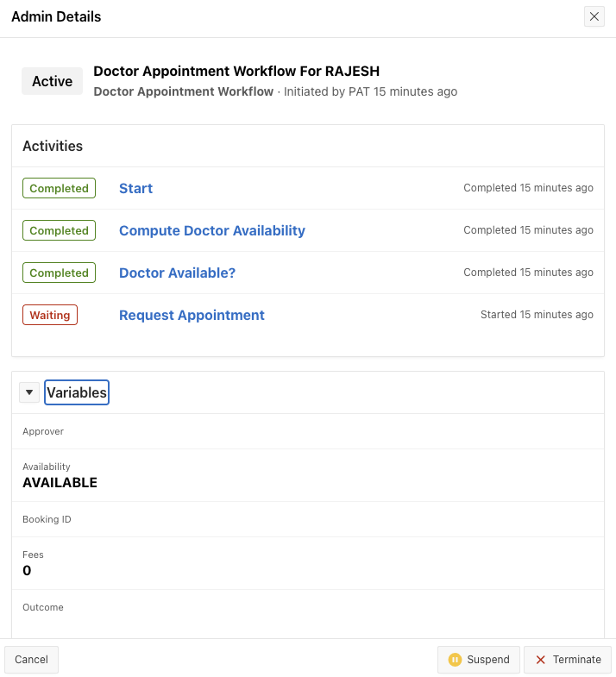Open the Request Appointment activity
Image resolution: width=616 pixels, height=677 pixels.
[x=192, y=315]
